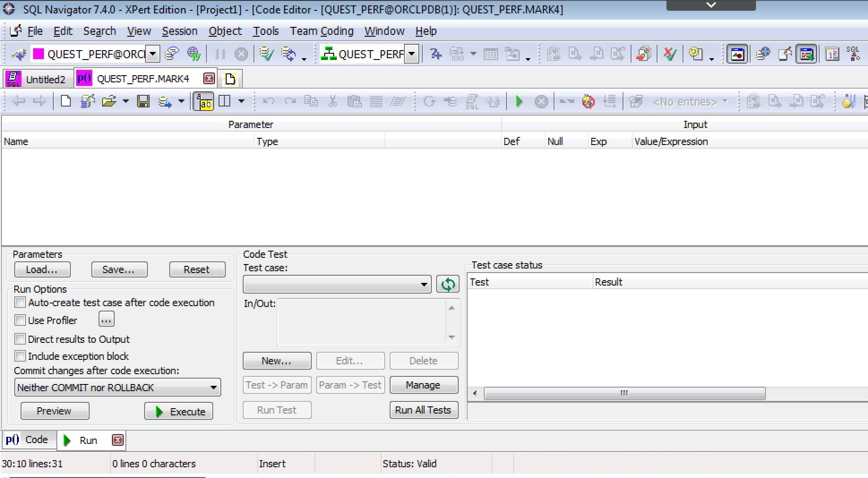Click the find object 2+ icon
The height and width of the screenshot is (478, 868).
(435, 54)
